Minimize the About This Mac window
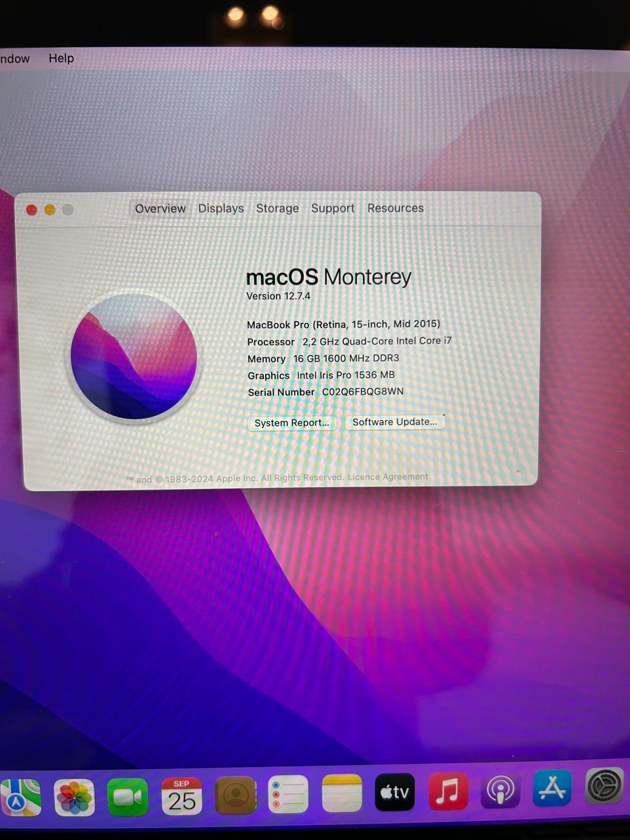 coord(49,209)
